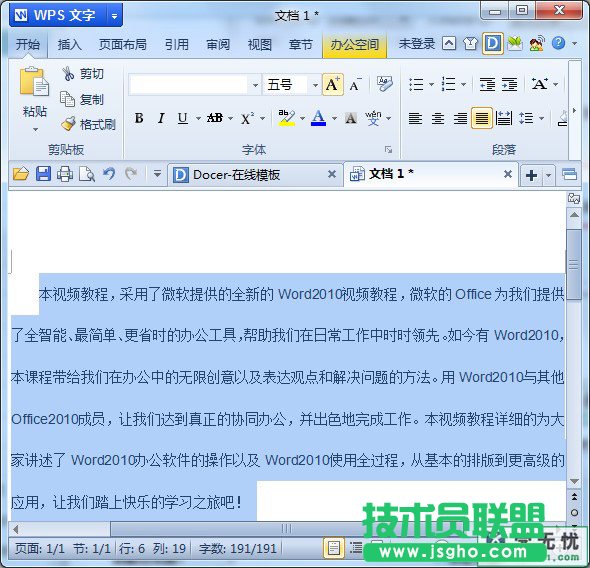Increase font size with the large A
Viewport: 590px width, 568px height.
333,85
